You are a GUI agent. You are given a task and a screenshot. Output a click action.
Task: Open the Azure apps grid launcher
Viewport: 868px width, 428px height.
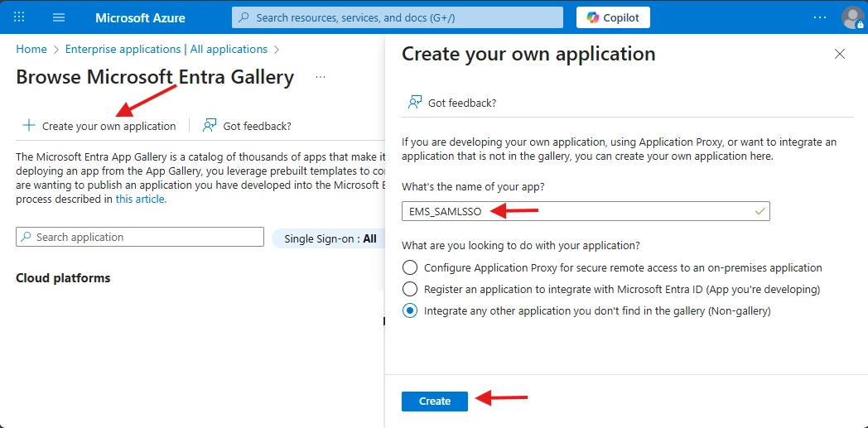tap(19, 17)
